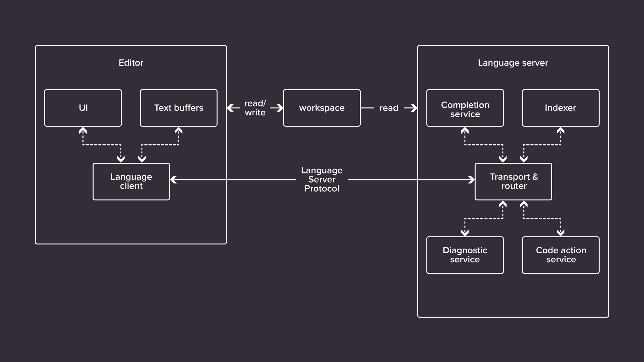Open the Completion service panel
This screenshot has height=362, width=644.
coord(464,107)
